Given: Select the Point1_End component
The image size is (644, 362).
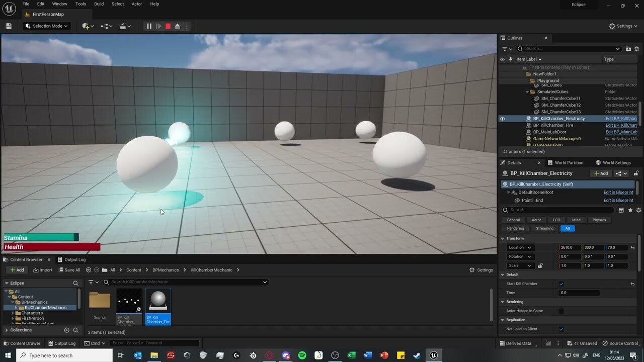Looking at the screenshot, I should coord(532,200).
